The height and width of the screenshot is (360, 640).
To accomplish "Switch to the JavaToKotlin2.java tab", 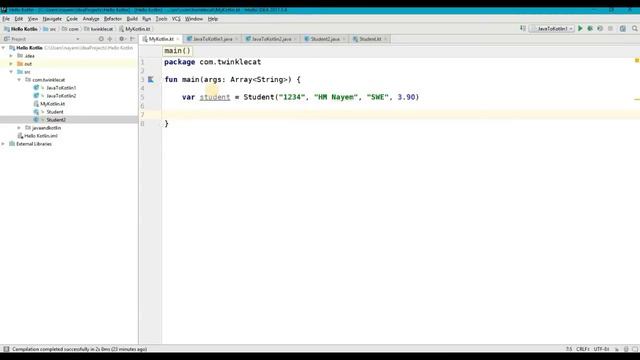I will pyautogui.click(x=271, y=39).
